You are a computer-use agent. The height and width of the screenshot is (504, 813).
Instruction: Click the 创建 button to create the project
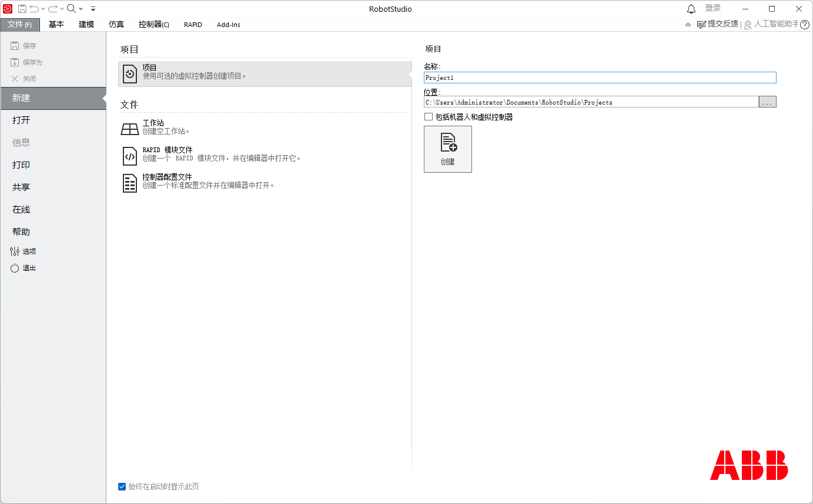[x=448, y=149]
